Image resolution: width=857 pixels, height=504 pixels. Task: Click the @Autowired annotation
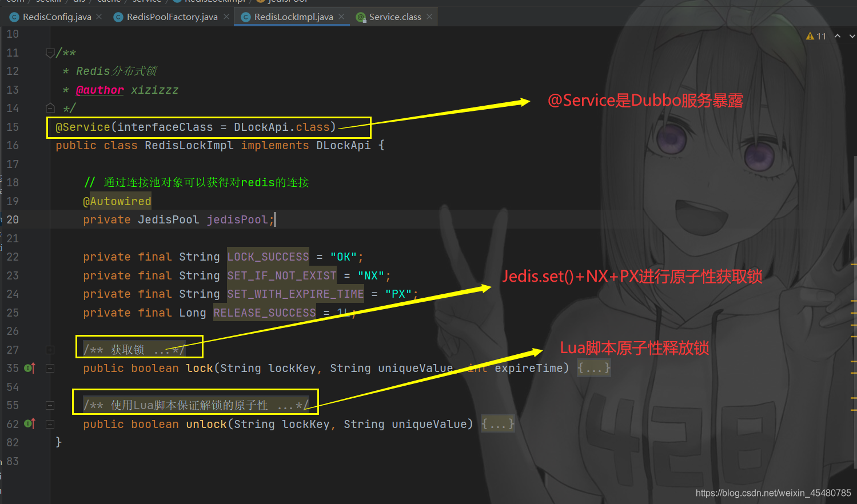pos(117,201)
